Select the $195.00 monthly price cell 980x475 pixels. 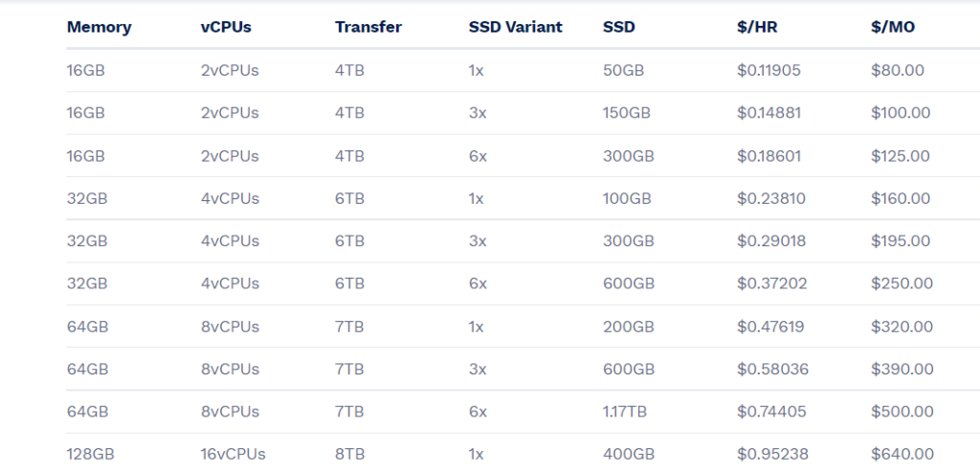point(900,241)
